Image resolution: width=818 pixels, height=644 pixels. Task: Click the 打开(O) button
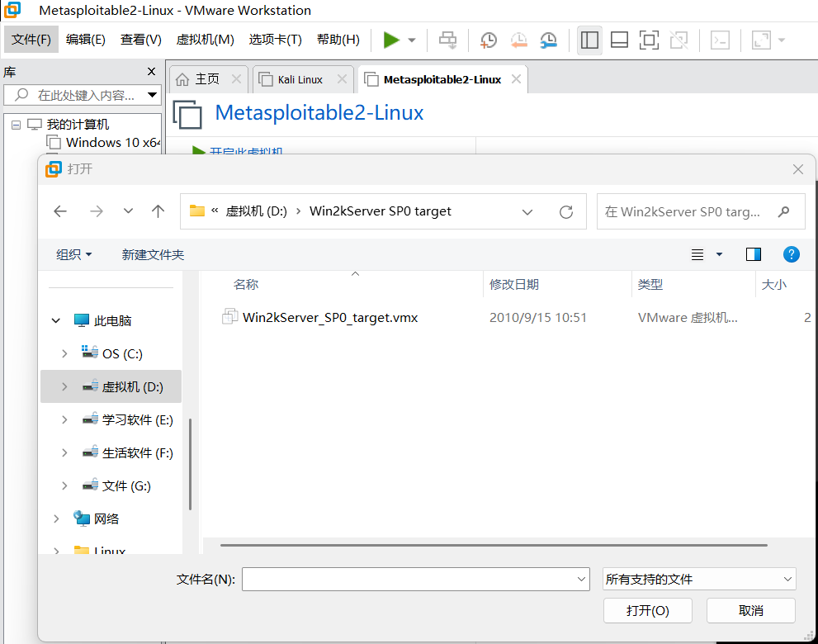[x=647, y=611]
